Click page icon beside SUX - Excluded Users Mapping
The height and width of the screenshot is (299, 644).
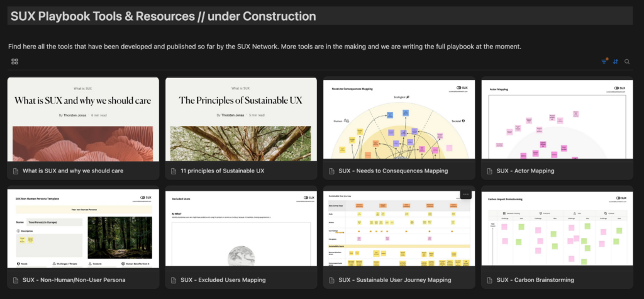[x=174, y=280]
